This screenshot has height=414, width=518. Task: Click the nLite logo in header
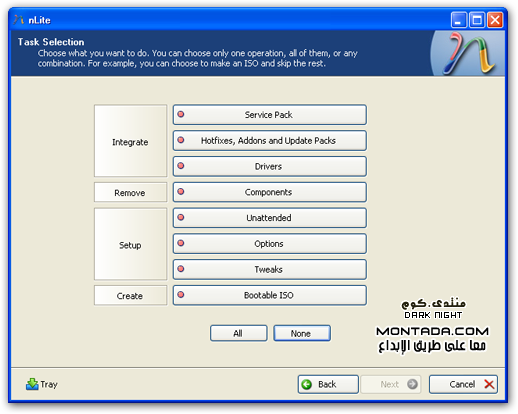(x=468, y=53)
